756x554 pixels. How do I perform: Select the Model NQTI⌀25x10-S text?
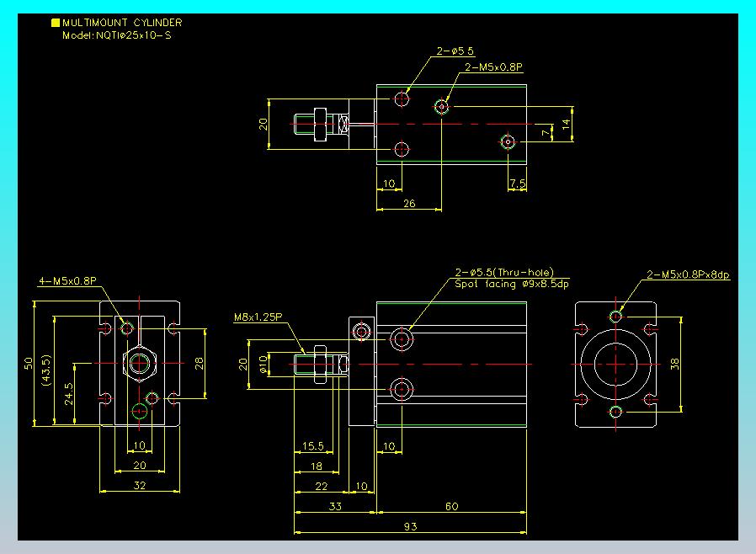[117, 35]
